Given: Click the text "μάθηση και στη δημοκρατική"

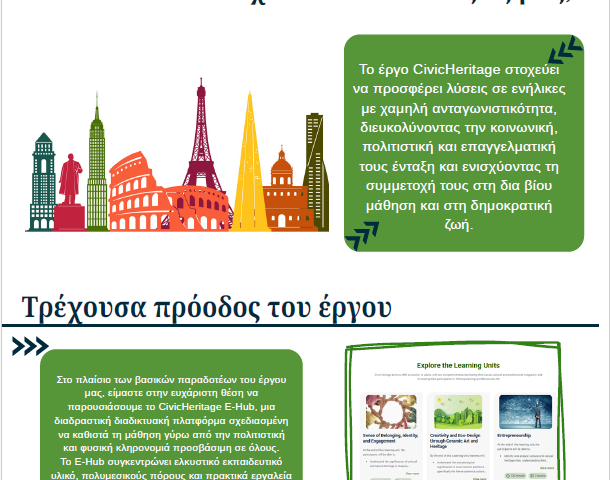Looking at the screenshot, I should (459, 205).
